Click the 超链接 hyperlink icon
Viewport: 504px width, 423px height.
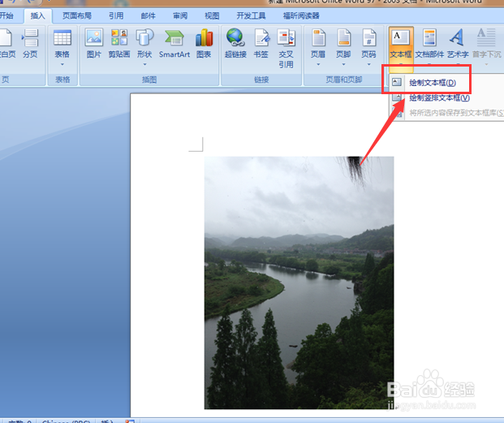point(235,43)
